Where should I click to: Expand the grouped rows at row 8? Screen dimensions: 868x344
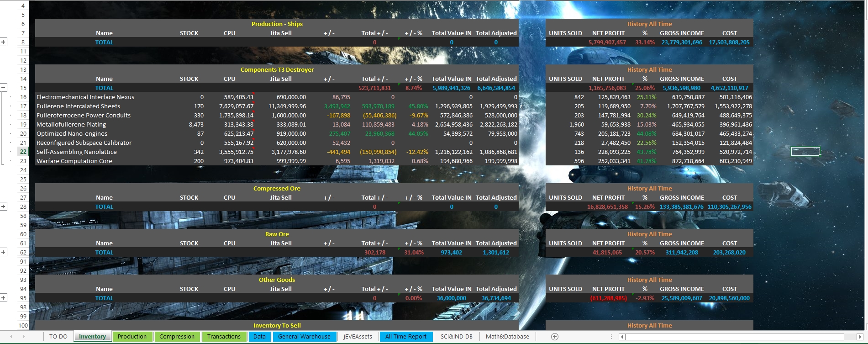[3, 42]
